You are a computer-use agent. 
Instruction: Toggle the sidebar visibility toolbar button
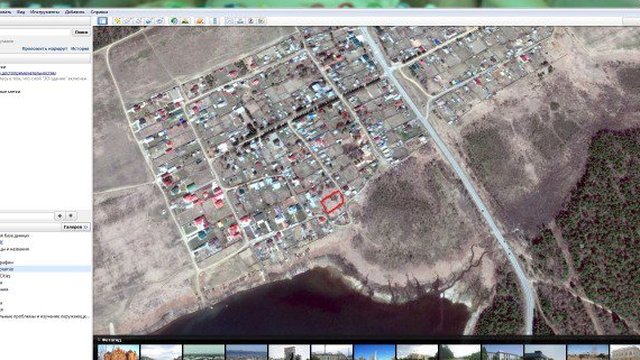(102, 21)
